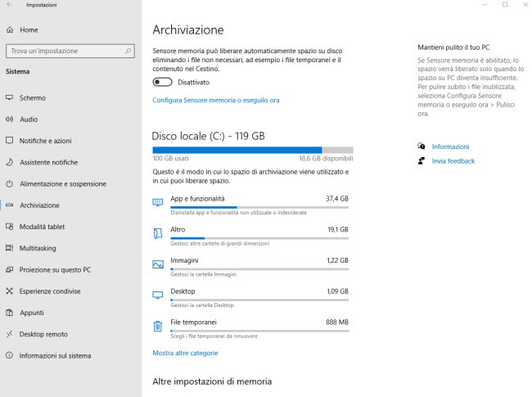Open the Informazioni help link
The width and height of the screenshot is (532, 397).
(x=451, y=147)
